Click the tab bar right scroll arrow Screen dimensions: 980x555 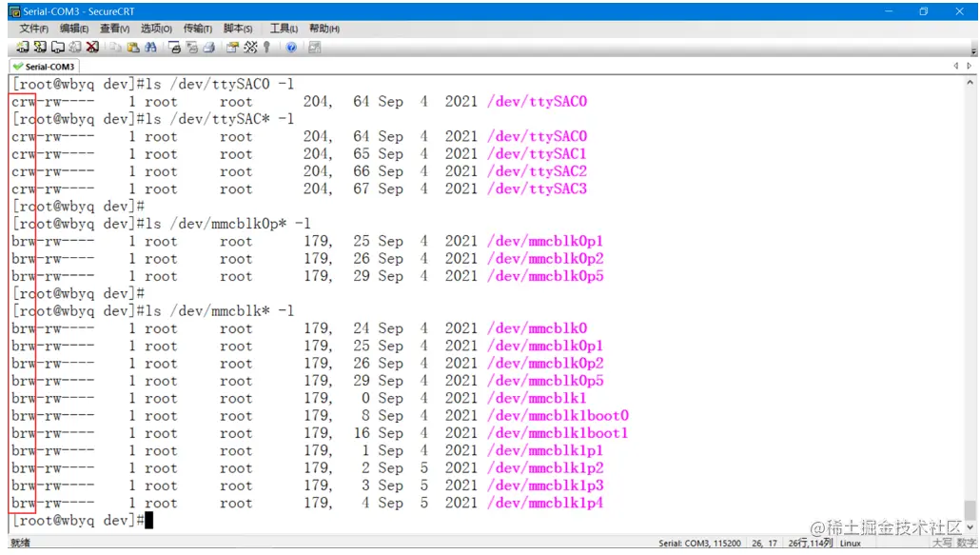[970, 67]
